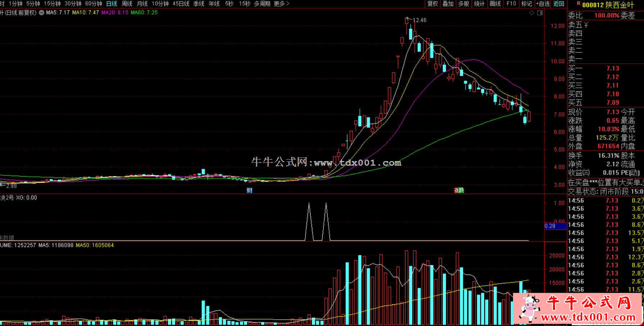The width and height of the screenshot is (644, 326).
Task: Click the 交易状态 闭市阶段 status line
Action: pyautogui.click(x=606, y=192)
